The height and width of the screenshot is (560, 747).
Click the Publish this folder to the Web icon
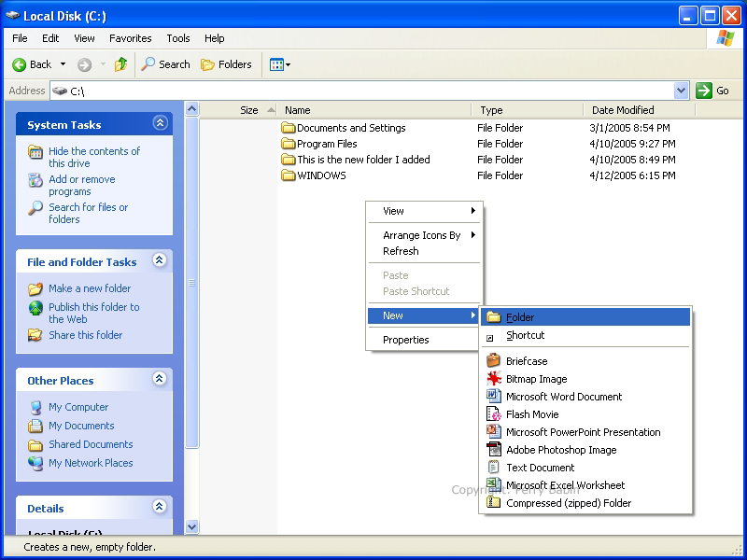(x=35, y=308)
